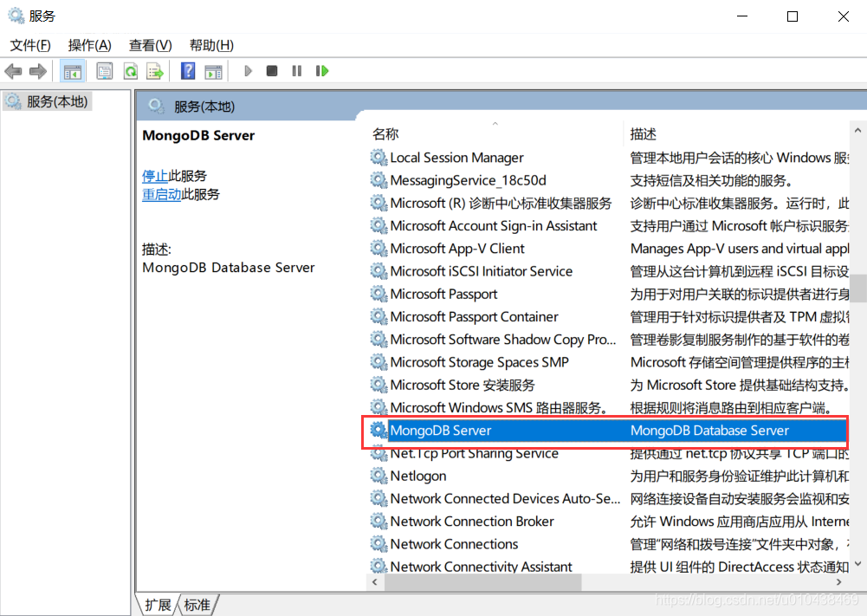867x616 pixels.
Task: Select Microsoft Passport Container service
Action: point(608,316)
